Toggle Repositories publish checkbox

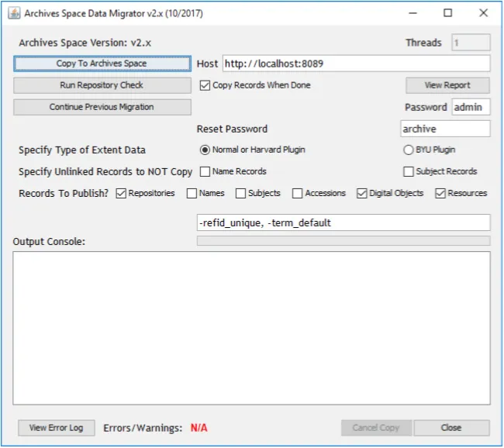[121, 193]
